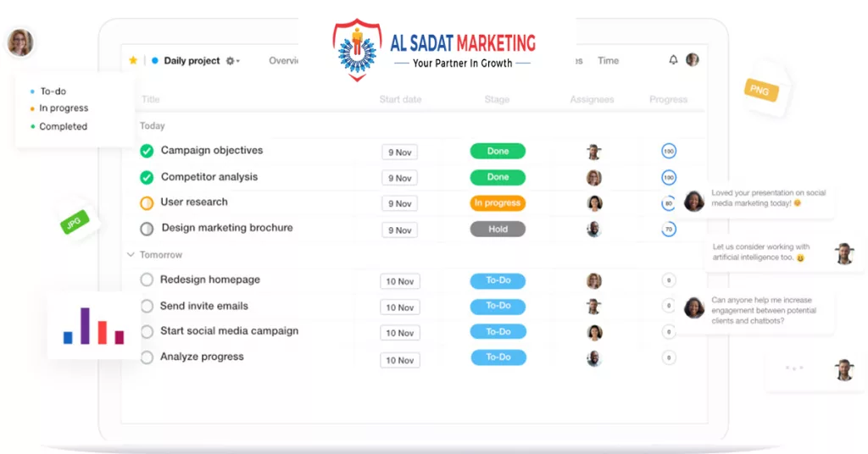The width and height of the screenshot is (868, 454).
Task: Click the orange PNG file badge
Action: click(x=760, y=90)
